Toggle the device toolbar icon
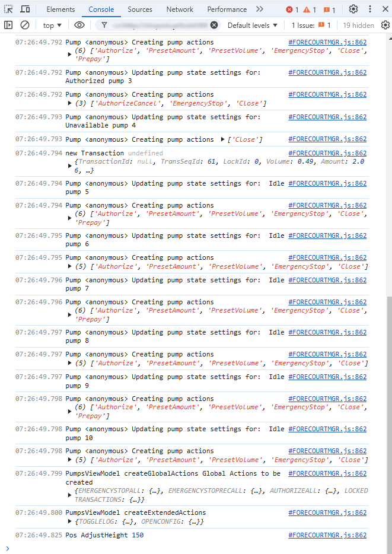This screenshot has width=392, height=554. click(x=25, y=9)
